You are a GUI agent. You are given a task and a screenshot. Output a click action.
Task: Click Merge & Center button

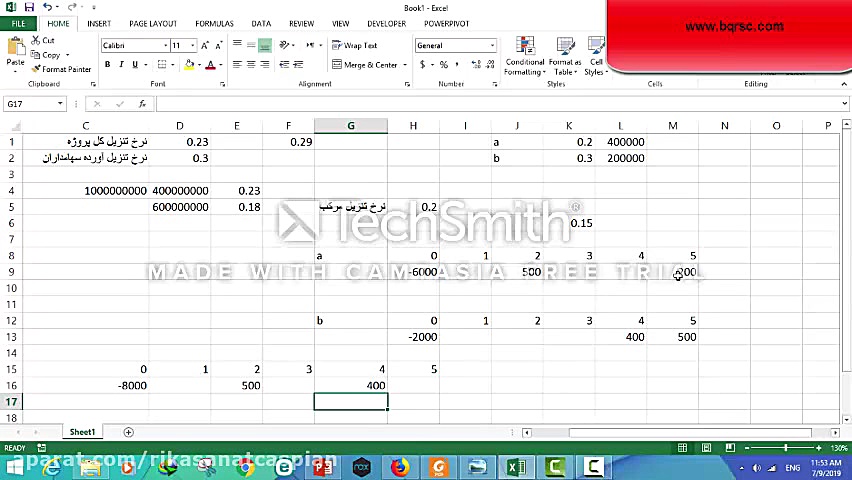coord(365,65)
